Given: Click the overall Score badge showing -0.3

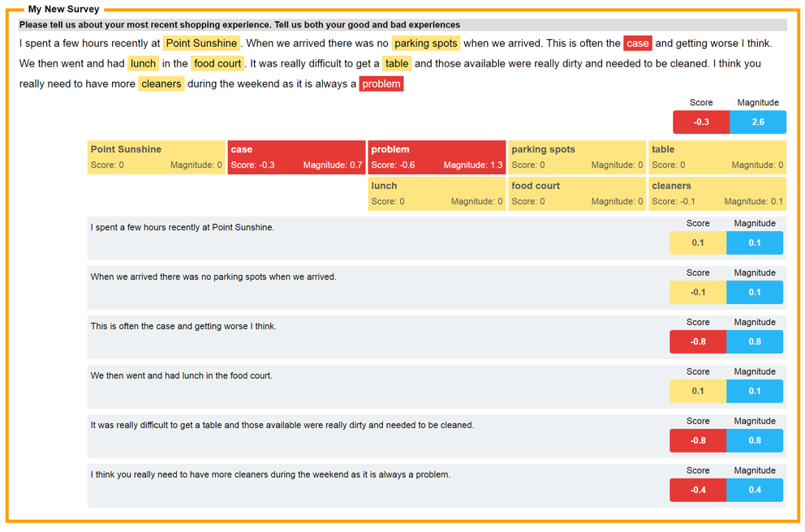Looking at the screenshot, I should (699, 122).
